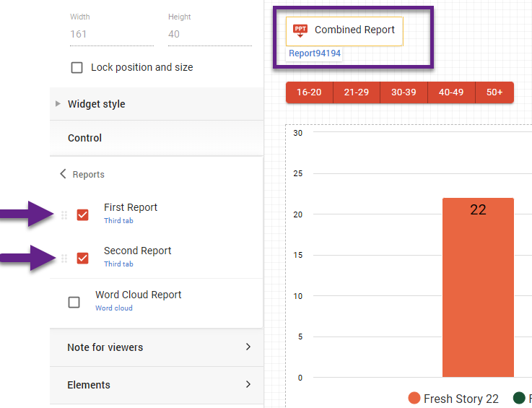Click the Report94194 label link
Viewport: 532px width, 408px height.
[315, 53]
